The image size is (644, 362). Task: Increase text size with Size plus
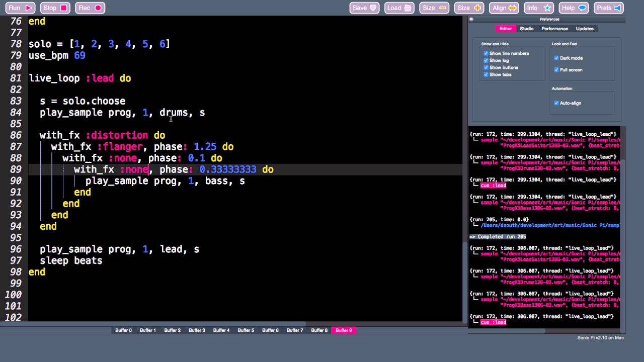(x=469, y=8)
